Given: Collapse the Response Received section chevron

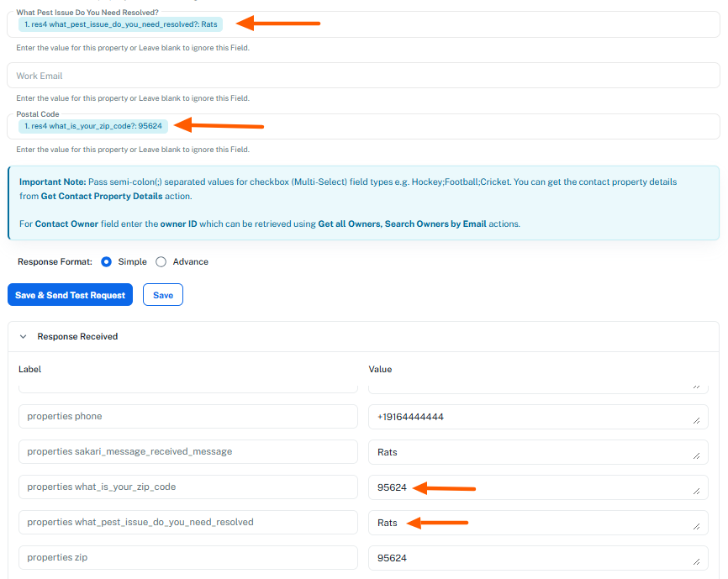Looking at the screenshot, I should point(24,336).
